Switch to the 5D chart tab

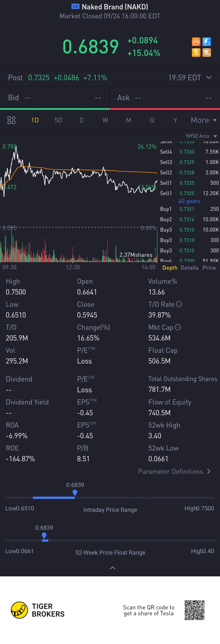point(58,120)
